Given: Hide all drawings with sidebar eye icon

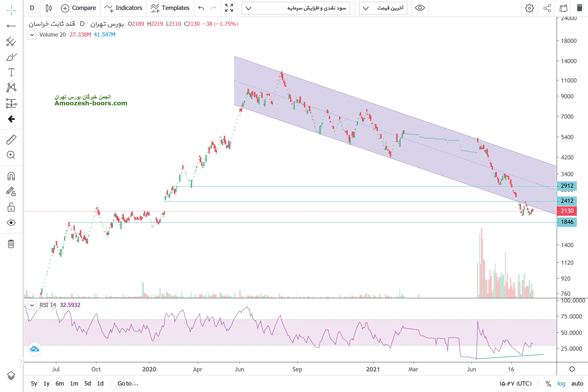Looking at the screenshot, I should pos(11,222).
